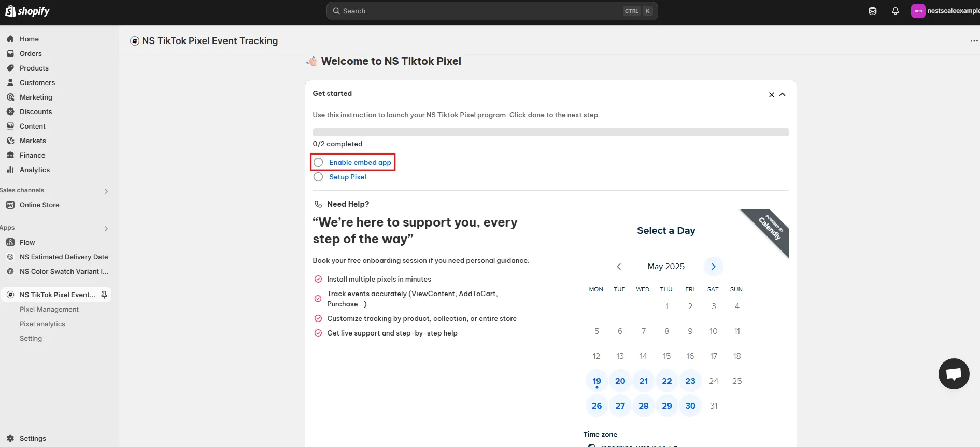Screen dimensions: 980x447
Task: Open NS TikTok Pixel Event app item
Action: point(58,295)
